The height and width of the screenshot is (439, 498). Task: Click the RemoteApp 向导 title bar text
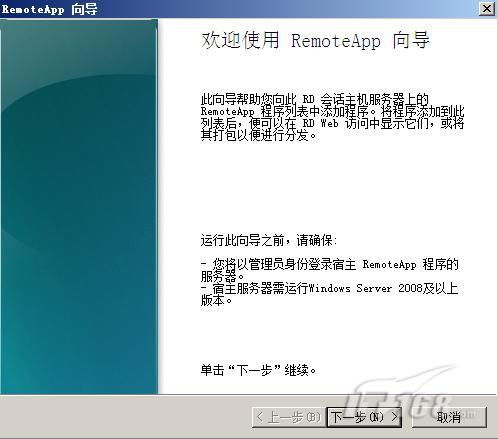tap(49, 9)
